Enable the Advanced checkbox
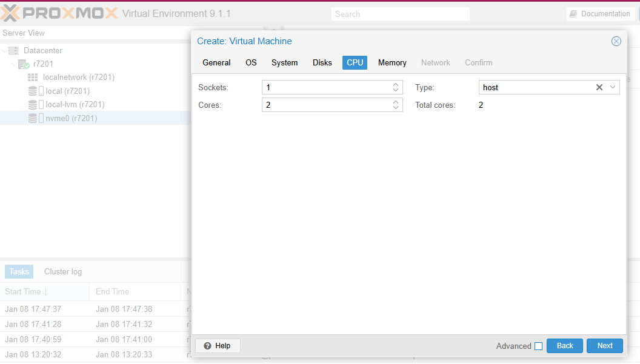The width and height of the screenshot is (640, 364). pyautogui.click(x=538, y=346)
